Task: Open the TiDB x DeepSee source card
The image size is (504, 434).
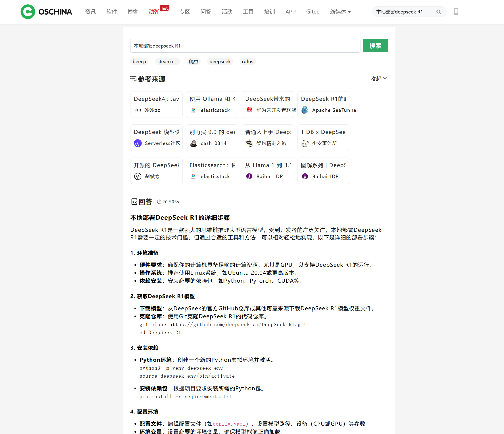Action: (324, 138)
